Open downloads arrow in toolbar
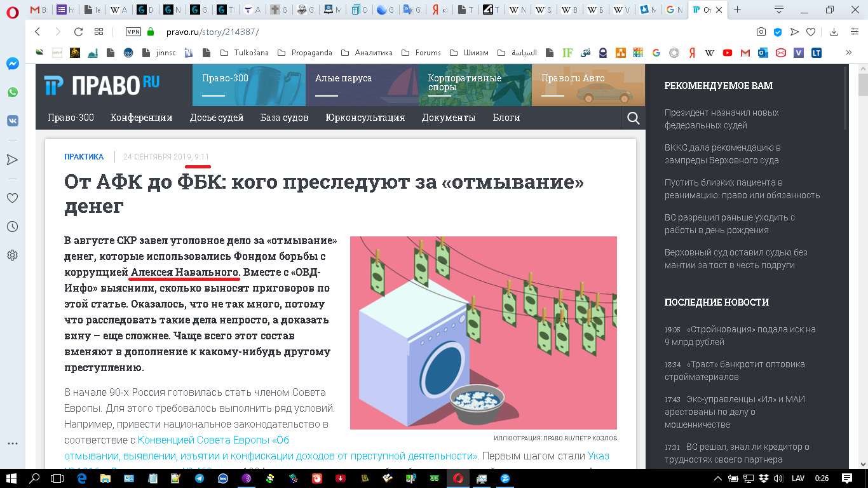 (835, 32)
